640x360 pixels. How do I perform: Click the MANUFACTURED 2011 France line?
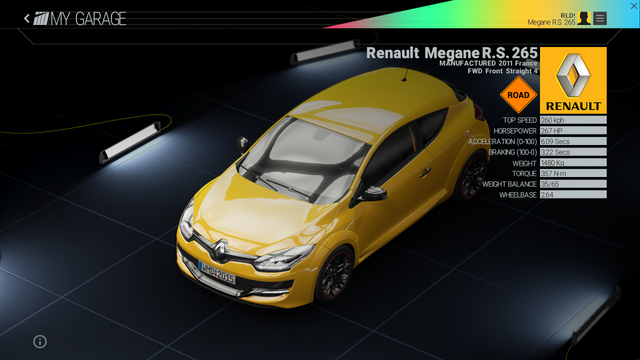click(488, 63)
